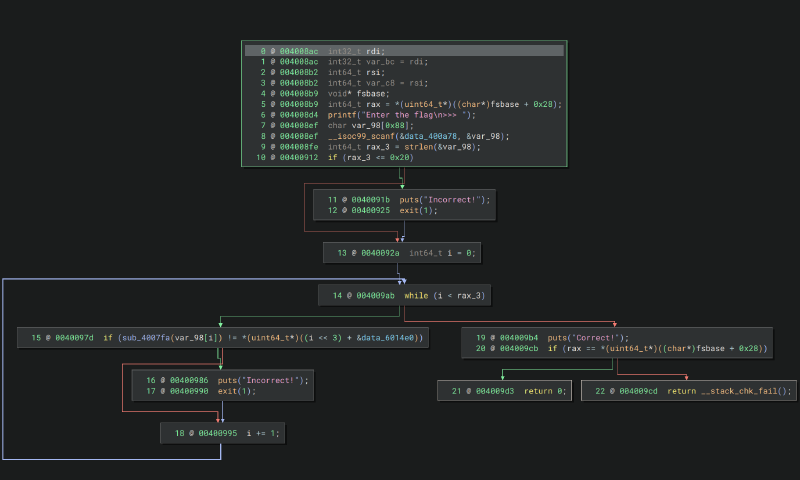The height and width of the screenshot is (480, 800).
Task: Click puts("Incorrect!") at address 00400986
Action: tap(263, 380)
